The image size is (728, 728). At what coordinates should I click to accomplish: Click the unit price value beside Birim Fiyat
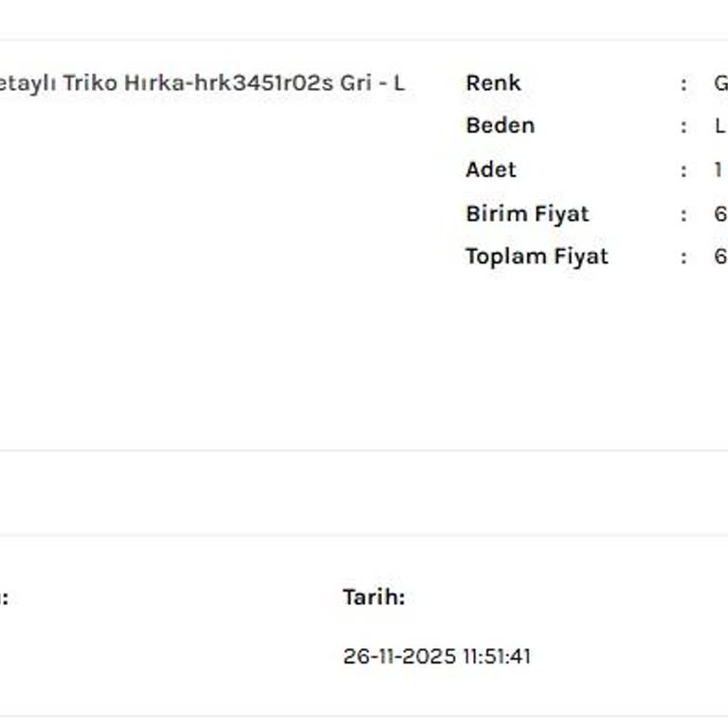point(720,214)
